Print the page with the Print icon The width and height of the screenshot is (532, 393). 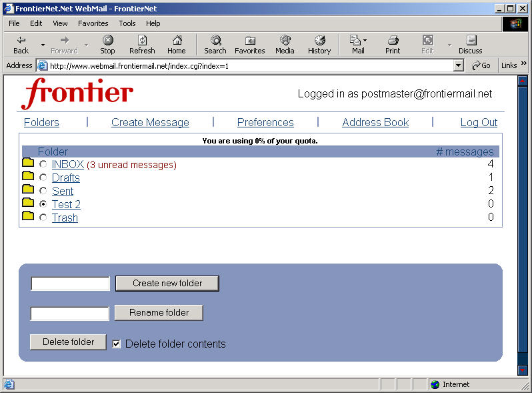393,45
